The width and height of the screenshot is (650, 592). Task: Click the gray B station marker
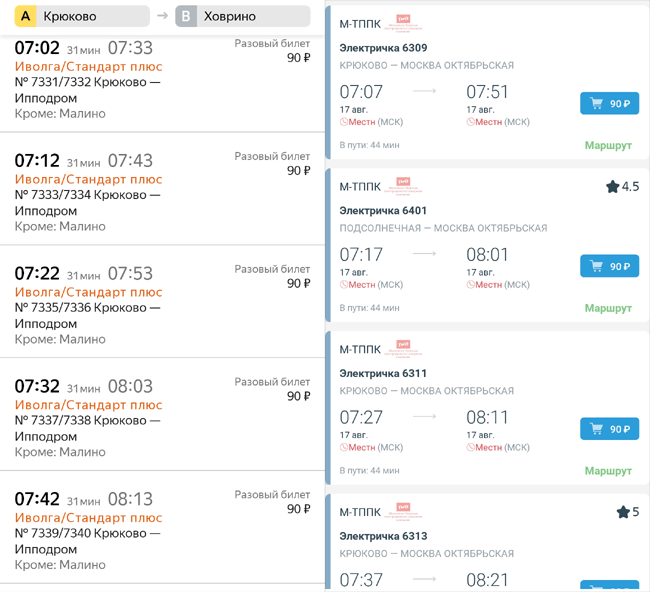pyautogui.click(x=186, y=16)
